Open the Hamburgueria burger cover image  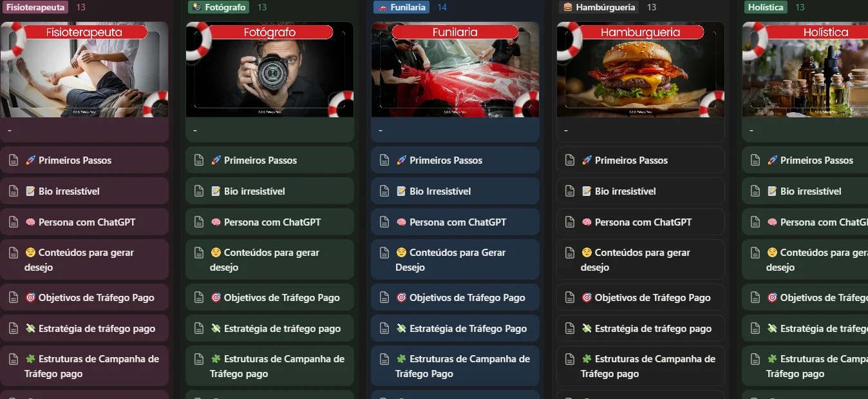coord(641,70)
